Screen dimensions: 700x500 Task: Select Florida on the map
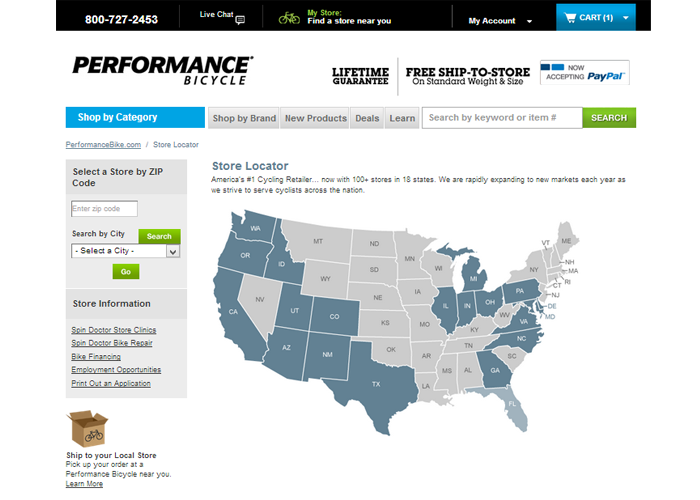coord(512,404)
